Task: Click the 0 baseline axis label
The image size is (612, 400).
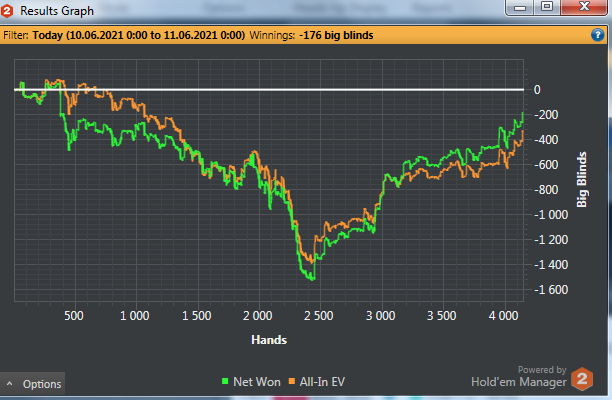Action: (537, 90)
